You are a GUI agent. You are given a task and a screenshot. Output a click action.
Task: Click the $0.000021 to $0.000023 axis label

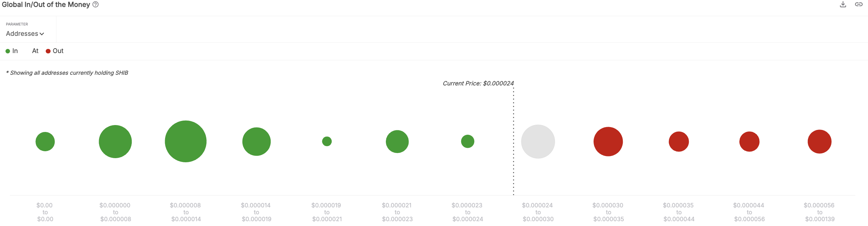pos(397,212)
